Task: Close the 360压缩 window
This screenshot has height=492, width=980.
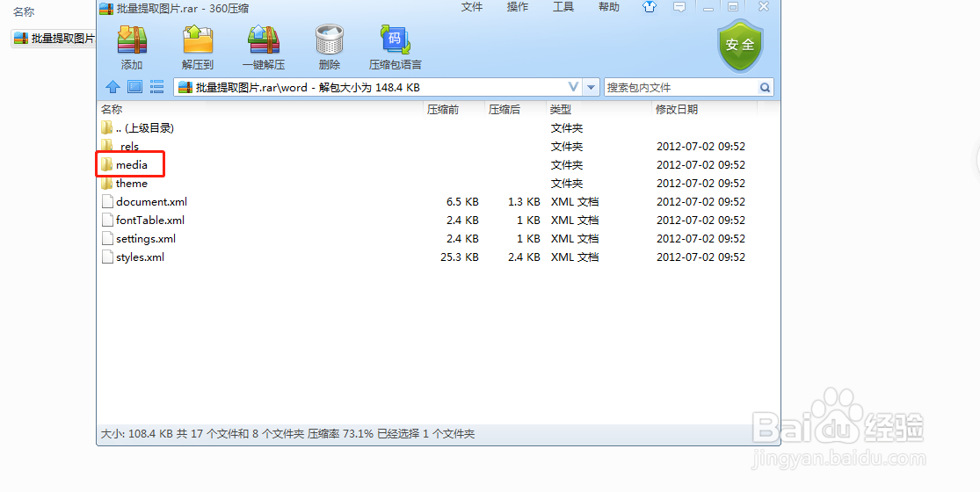Action: point(763,7)
